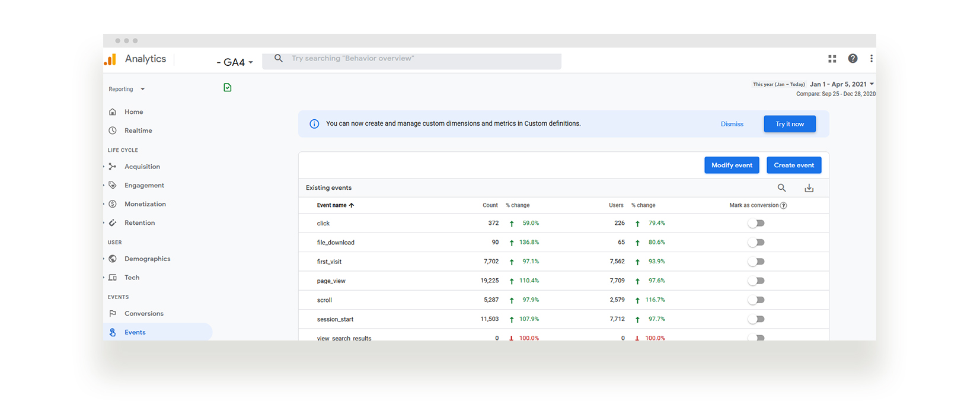Image resolution: width=980 pixels, height=420 pixels.
Task: Open the click event row name
Action: tap(323, 224)
